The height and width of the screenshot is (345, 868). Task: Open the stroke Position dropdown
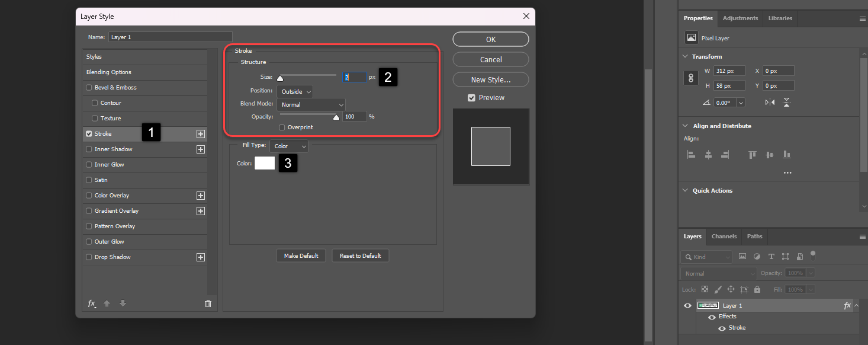point(294,91)
